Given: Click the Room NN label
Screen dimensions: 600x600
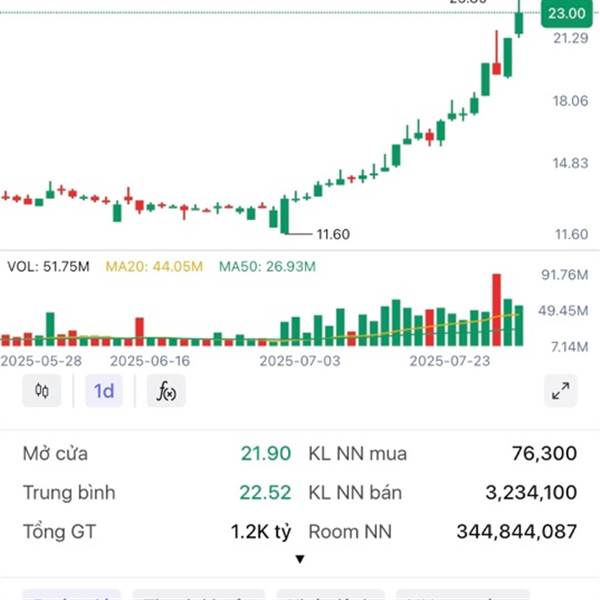Looking at the screenshot, I should point(350,532).
